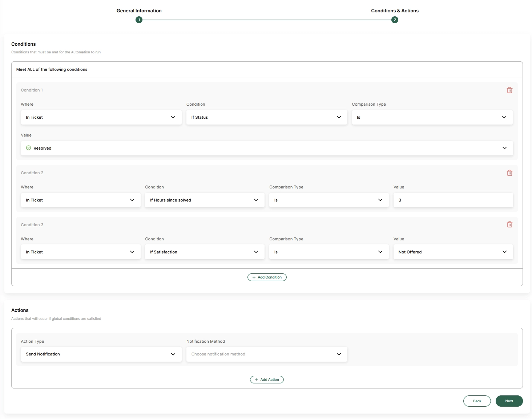532x419 pixels.
Task: Expand the Resolved value dropdown
Action: click(267, 148)
